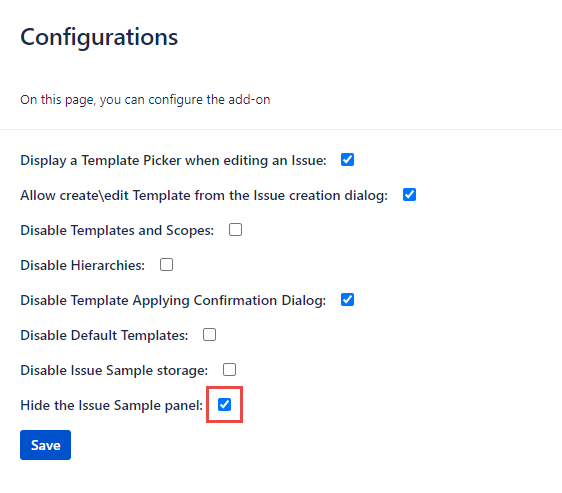Tick the Disable Hierarchies checkbox
Image resolution: width=562 pixels, height=493 pixels.
pos(166,265)
